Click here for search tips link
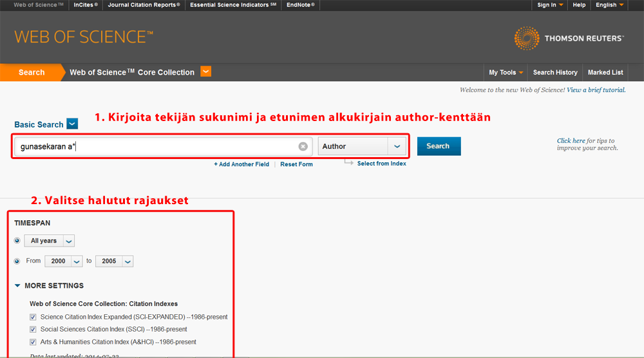The height and width of the screenshot is (358, 644). pyautogui.click(x=571, y=140)
